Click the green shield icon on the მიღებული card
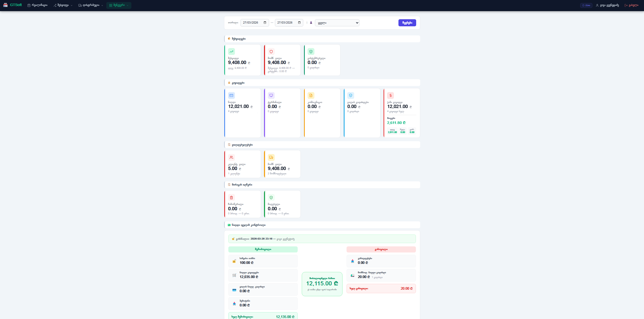This screenshot has height=319, width=644. click(x=271, y=198)
